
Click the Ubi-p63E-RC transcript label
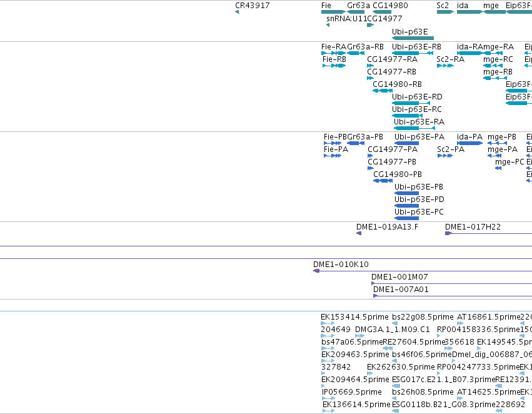point(417,109)
